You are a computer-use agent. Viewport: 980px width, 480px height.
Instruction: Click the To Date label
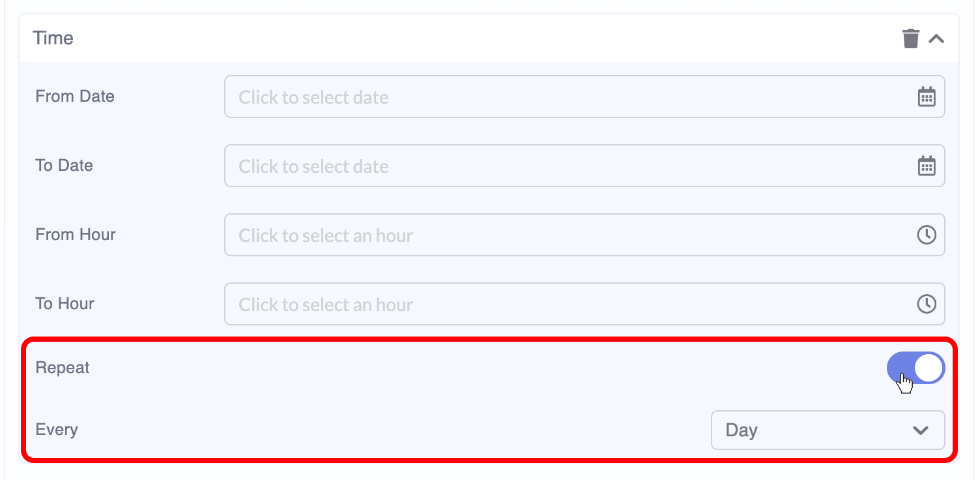coord(65,166)
